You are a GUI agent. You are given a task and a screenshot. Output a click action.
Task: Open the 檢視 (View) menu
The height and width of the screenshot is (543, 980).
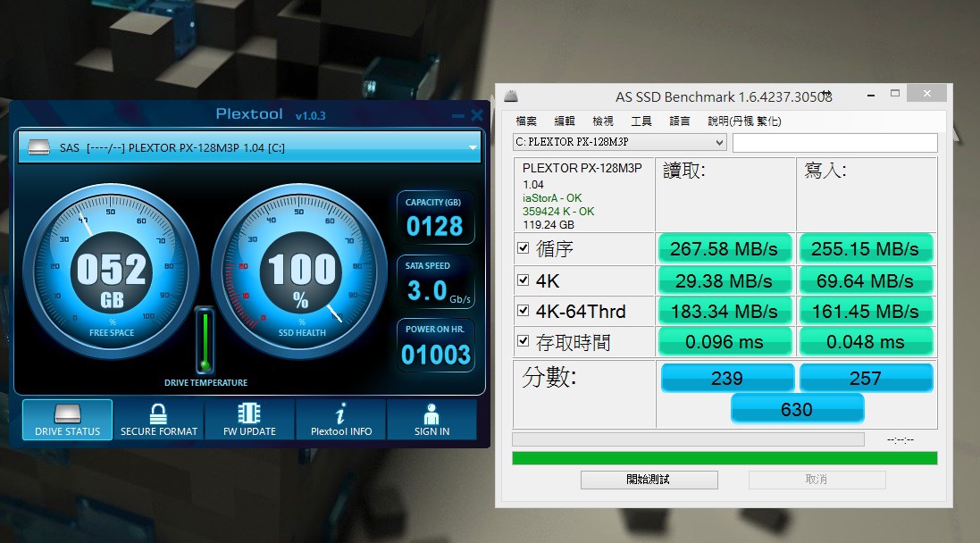tap(602, 121)
